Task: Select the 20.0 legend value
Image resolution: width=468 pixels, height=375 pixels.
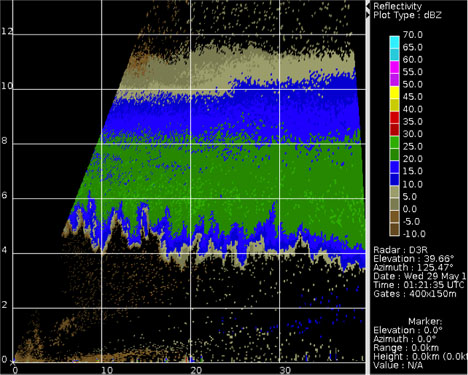Action: pos(412,159)
